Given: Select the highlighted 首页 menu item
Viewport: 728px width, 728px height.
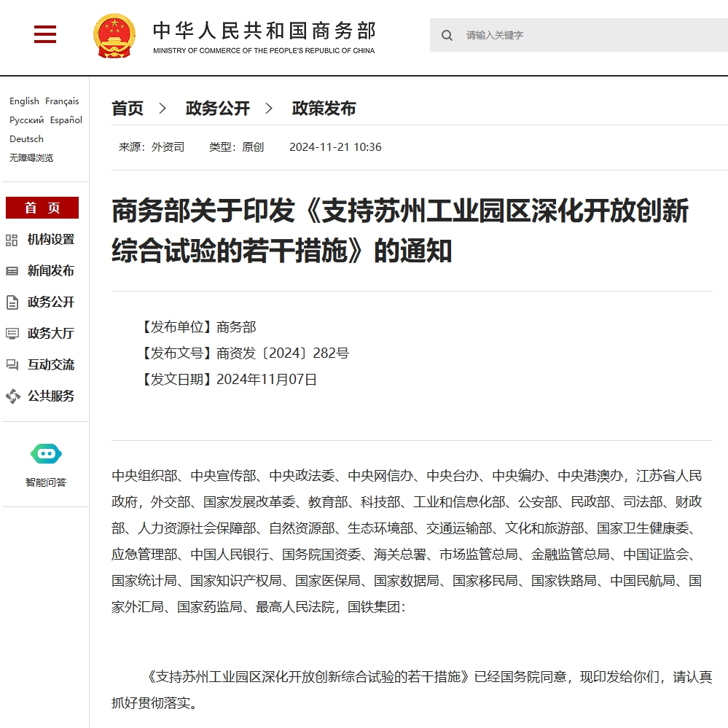Looking at the screenshot, I should (42, 207).
